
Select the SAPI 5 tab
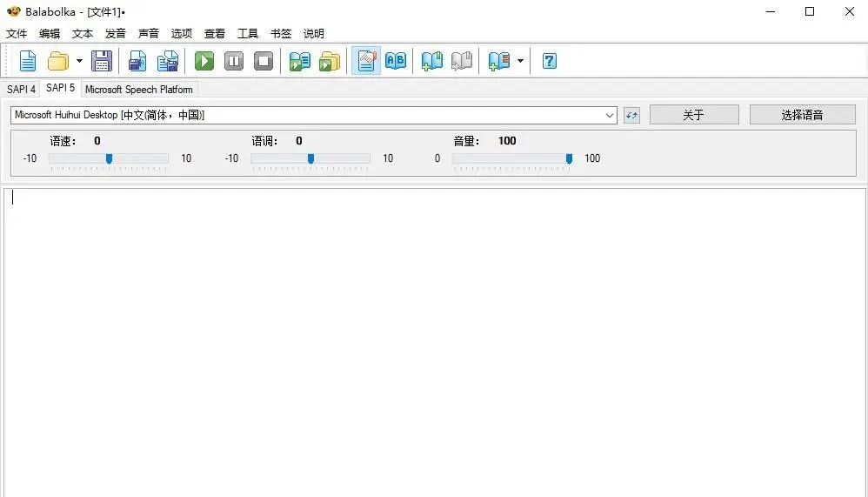60,88
